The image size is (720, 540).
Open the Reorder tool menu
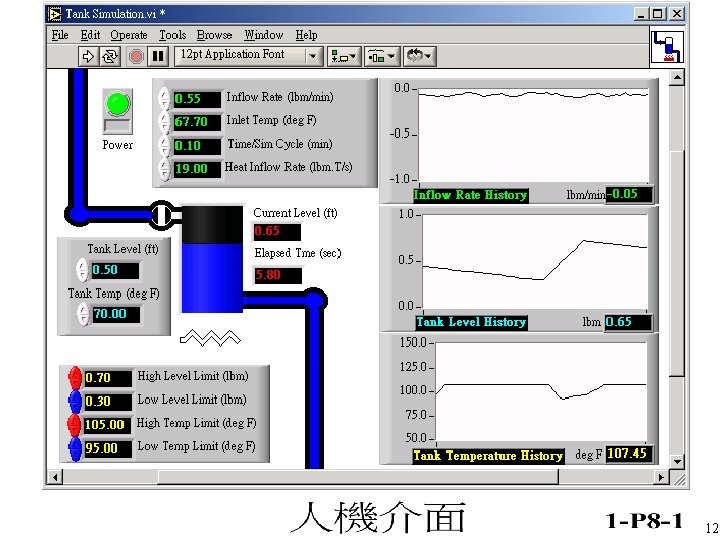click(x=419, y=56)
